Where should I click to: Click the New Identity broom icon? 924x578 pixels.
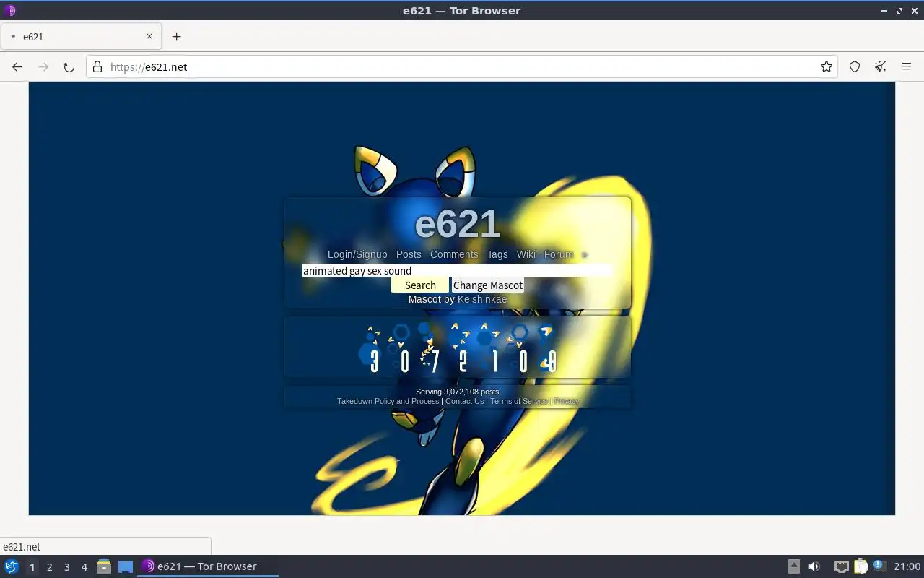tap(881, 66)
